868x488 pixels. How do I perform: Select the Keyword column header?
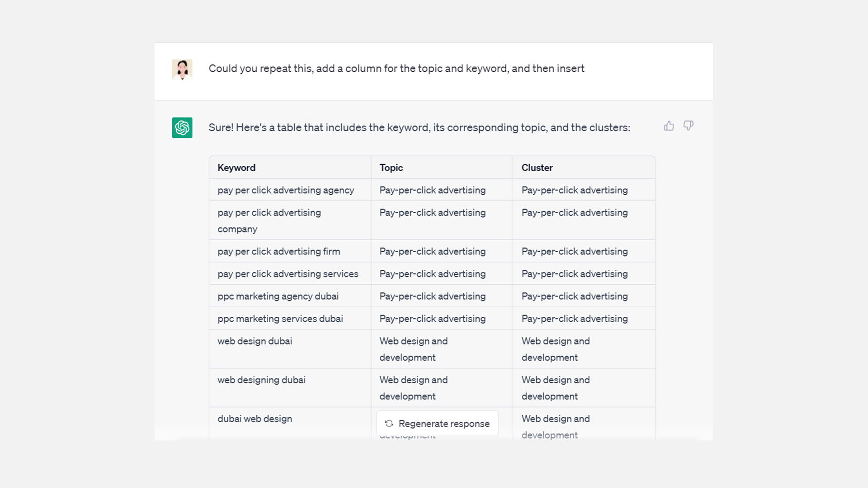click(236, 167)
